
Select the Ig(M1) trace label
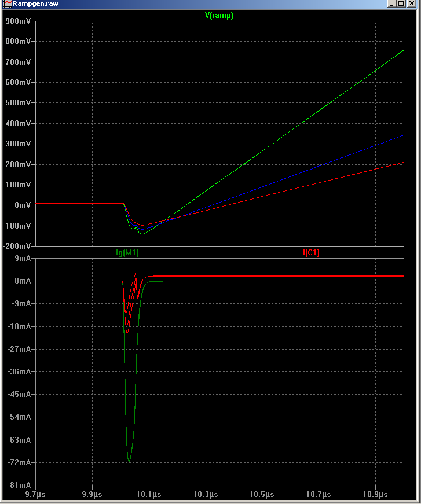coord(127,253)
